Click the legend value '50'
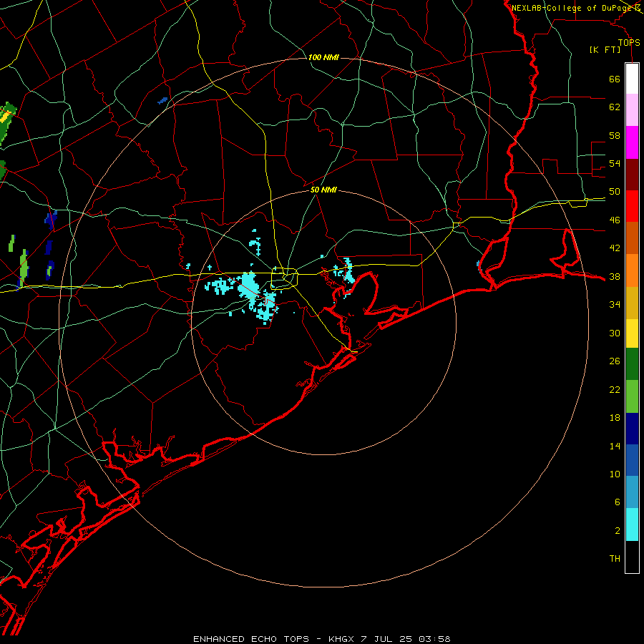The image size is (644, 644). click(615, 192)
